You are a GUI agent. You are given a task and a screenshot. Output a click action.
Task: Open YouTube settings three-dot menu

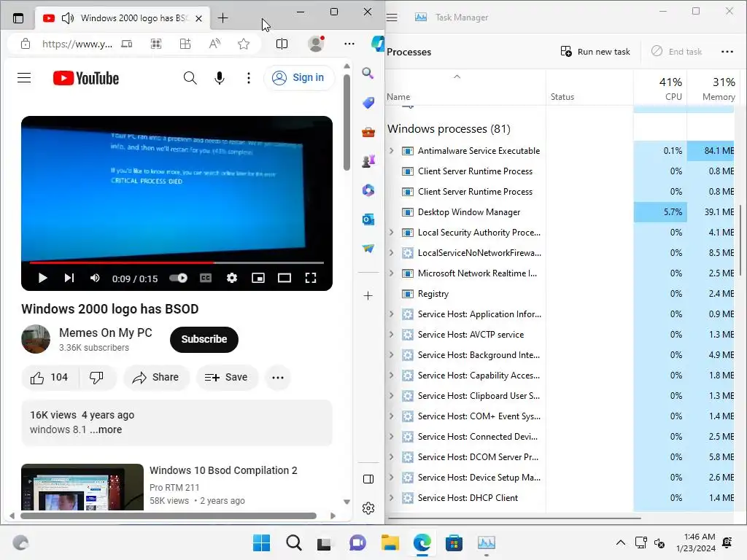point(249,77)
